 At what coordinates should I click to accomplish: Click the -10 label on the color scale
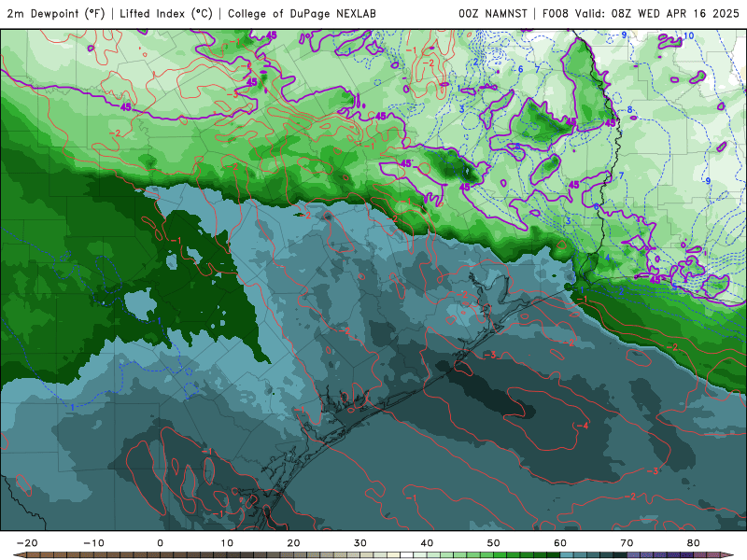93,543
